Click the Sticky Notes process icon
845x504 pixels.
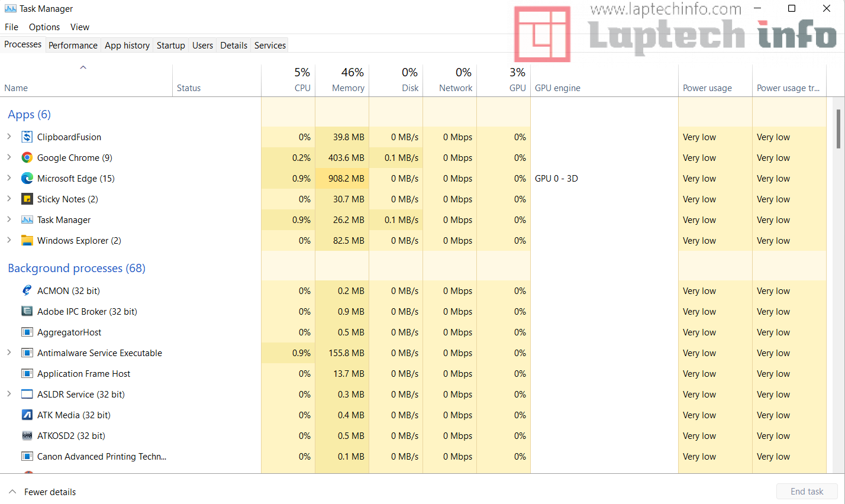[x=27, y=199]
